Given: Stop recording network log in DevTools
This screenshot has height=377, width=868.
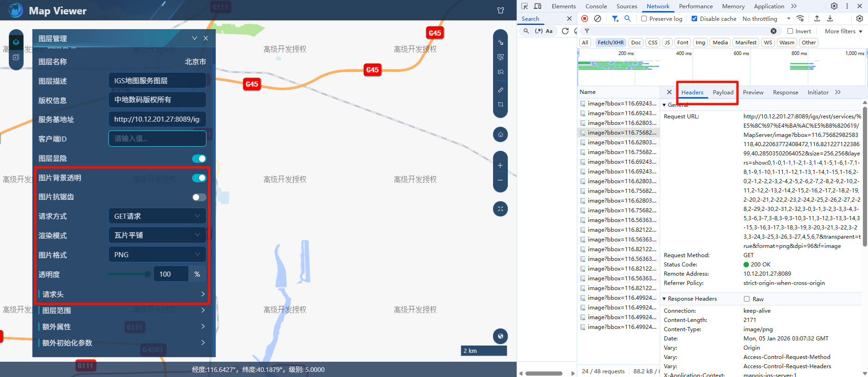Looking at the screenshot, I should click(x=585, y=19).
